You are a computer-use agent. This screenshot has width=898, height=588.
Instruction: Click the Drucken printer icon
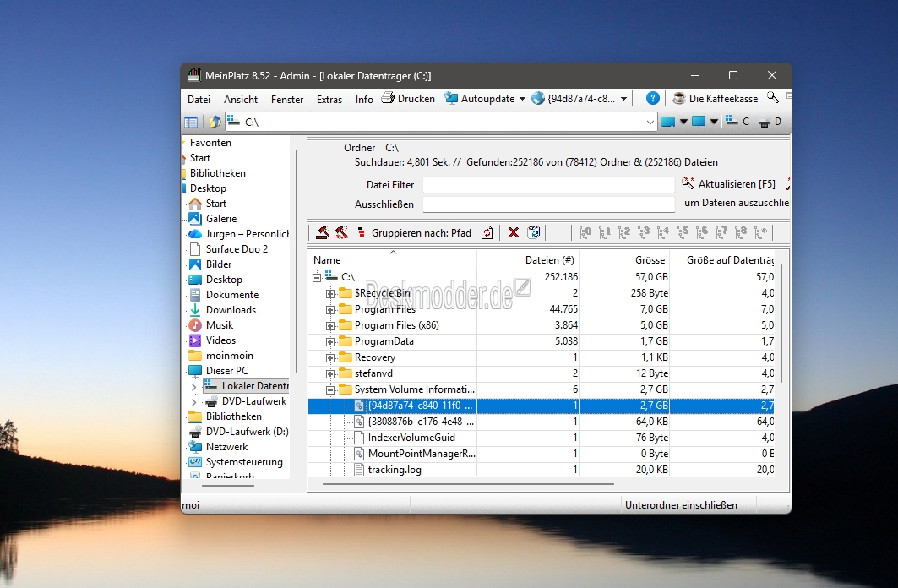[388, 98]
